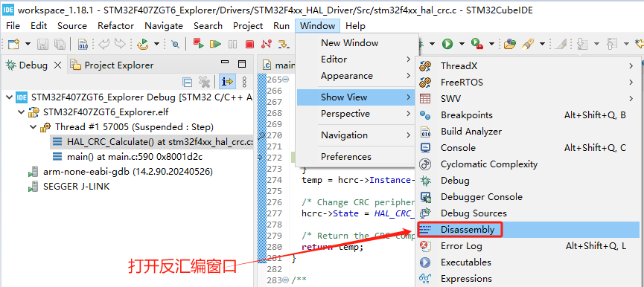Click the Open Type folder icon

(x=510, y=44)
